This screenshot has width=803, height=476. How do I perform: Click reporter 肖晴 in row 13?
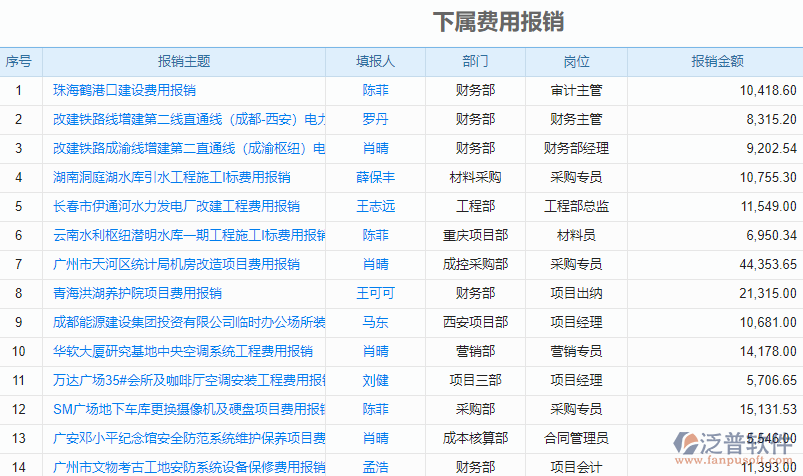pos(375,439)
